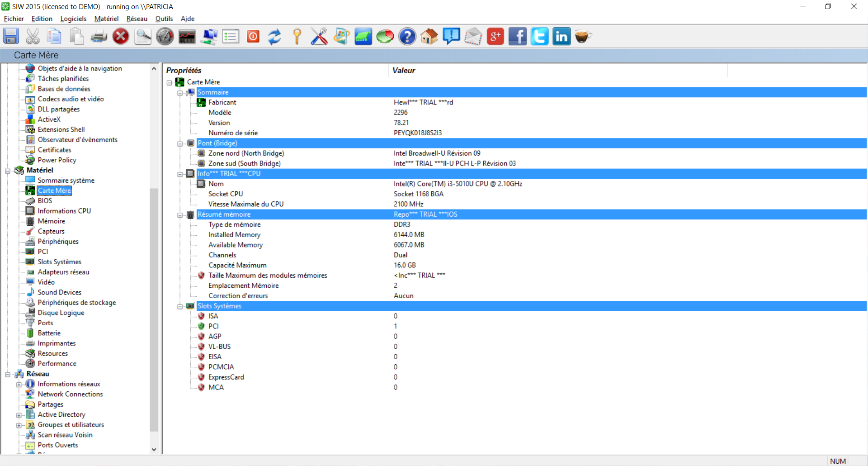Click the Windows logo update icon

click(x=341, y=36)
